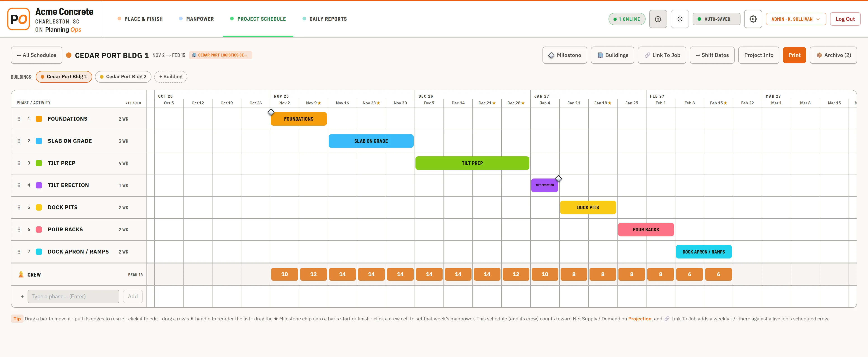Click the Slab on Grade timeline bar
The image size is (868, 357).
371,141
